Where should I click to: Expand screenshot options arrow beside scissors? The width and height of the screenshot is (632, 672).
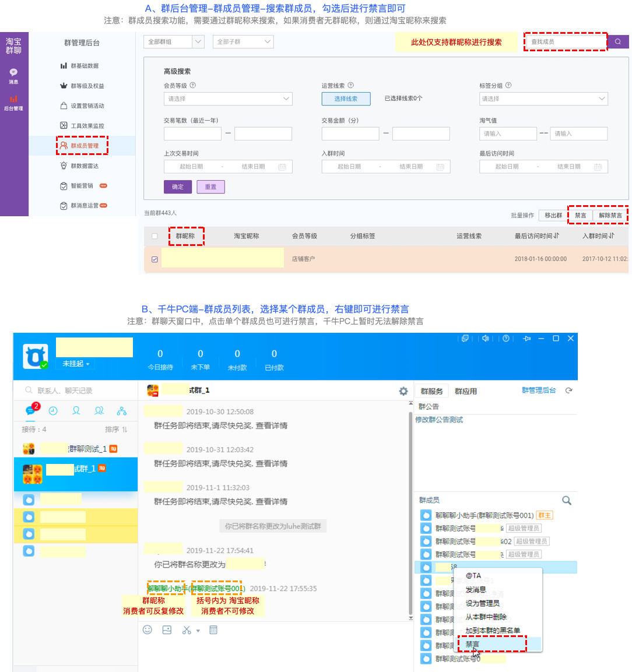click(198, 631)
